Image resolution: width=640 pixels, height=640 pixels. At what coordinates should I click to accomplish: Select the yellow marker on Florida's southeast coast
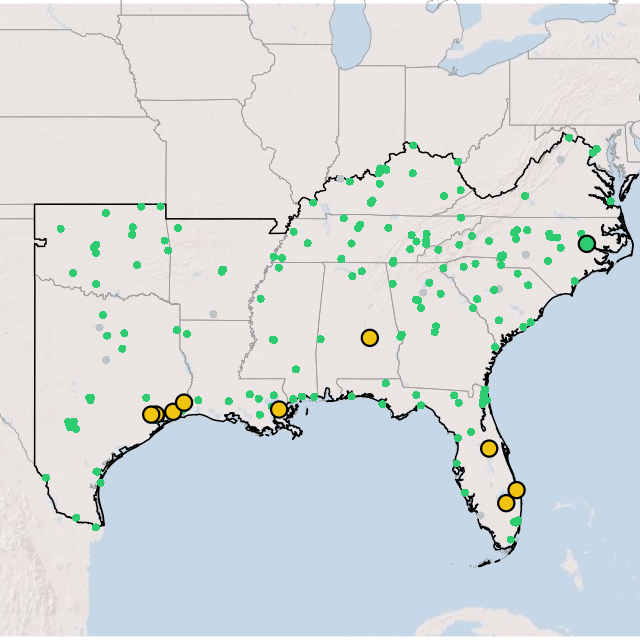pyautogui.click(x=516, y=490)
